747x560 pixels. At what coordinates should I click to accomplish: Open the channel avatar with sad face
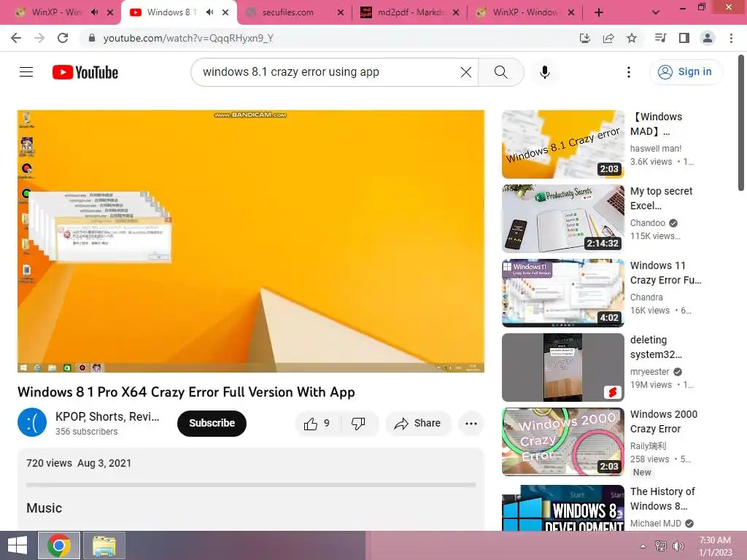pyautogui.click(x=32, y=422)
